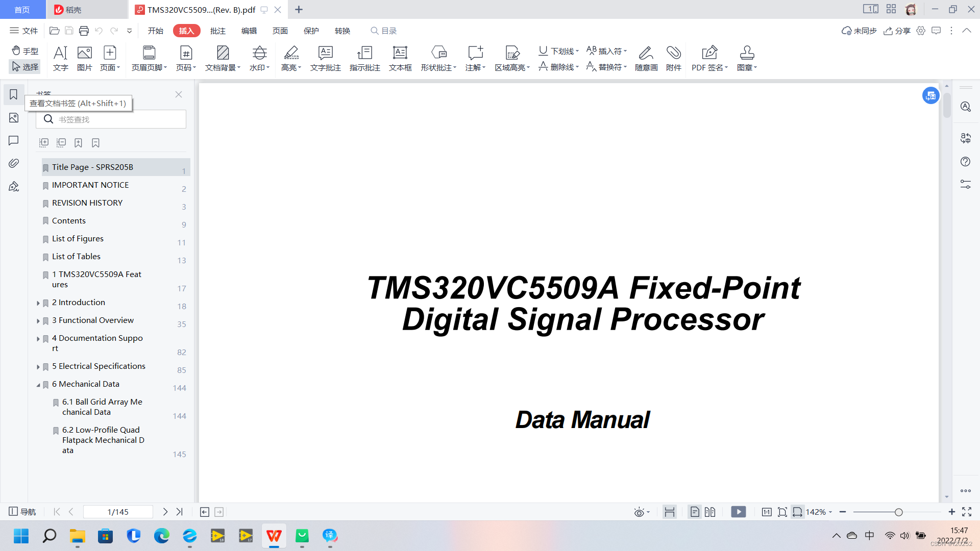The height and width of the screenshot is (551, 980).
Task: Expand the 2 Introduction bookmark
Action: pyautogui.click(x=38, y=303)
